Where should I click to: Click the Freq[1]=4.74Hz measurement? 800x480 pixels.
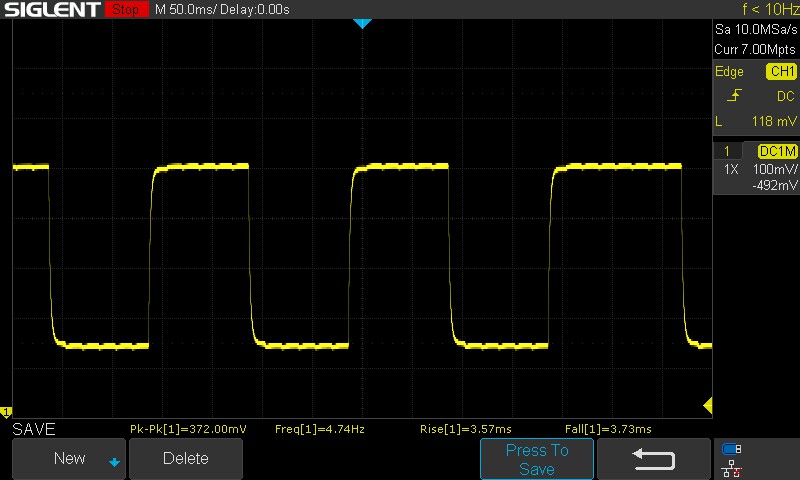[x=320, y=429]
